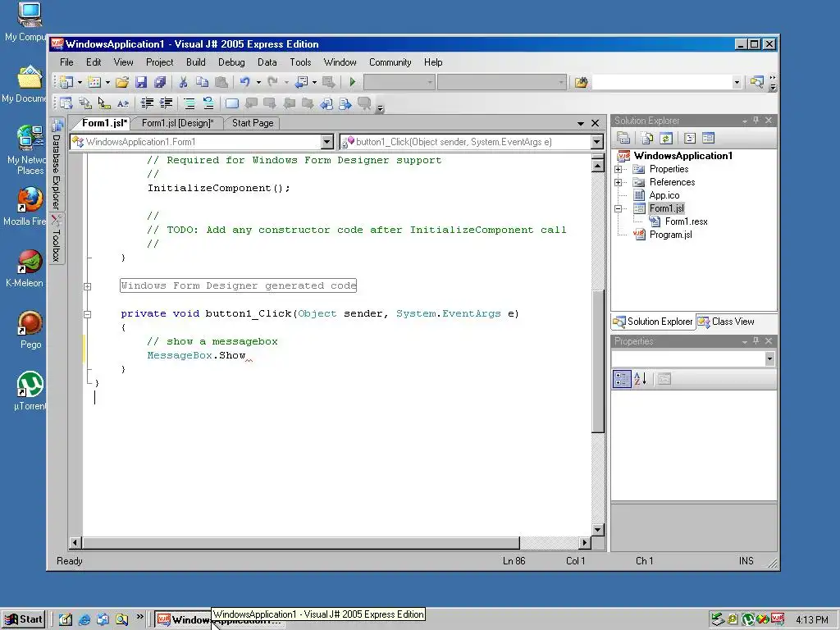Click the Open File folder icon
This screenshot has height=630, width=840.
(122, 82)
